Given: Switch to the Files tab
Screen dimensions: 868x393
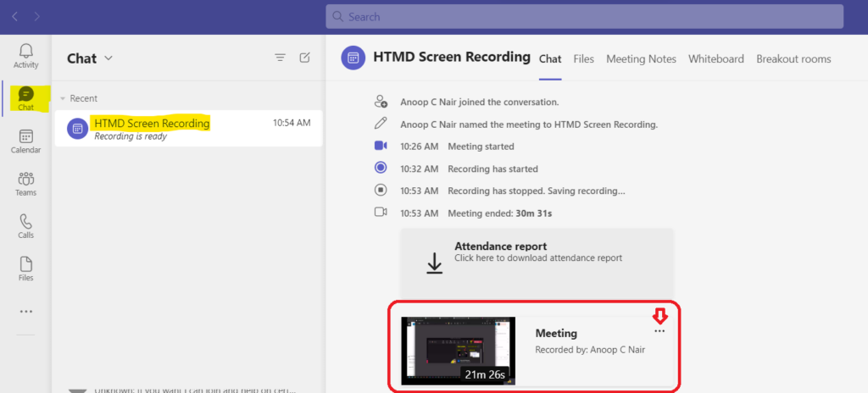Looking at the screenshot, I should click(583, 58).
